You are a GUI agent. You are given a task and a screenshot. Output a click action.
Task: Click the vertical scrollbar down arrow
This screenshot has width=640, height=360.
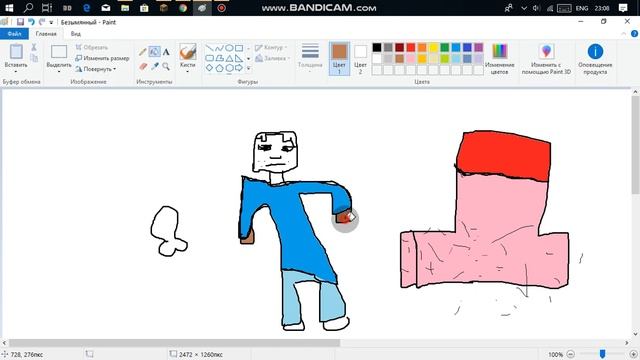pos(635,335)
